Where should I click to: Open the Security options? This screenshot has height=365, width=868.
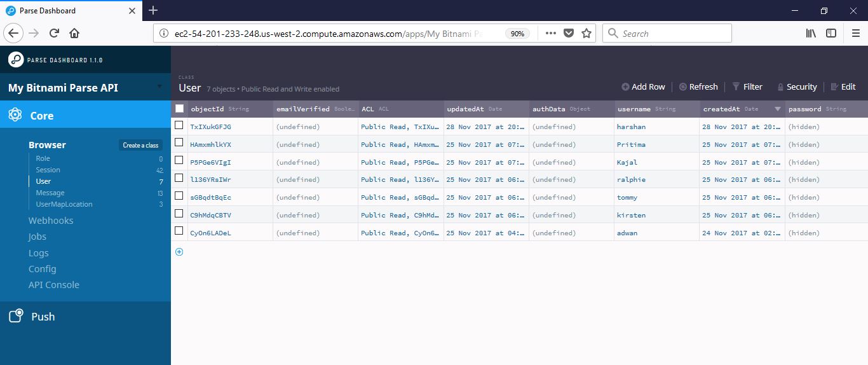797,86
